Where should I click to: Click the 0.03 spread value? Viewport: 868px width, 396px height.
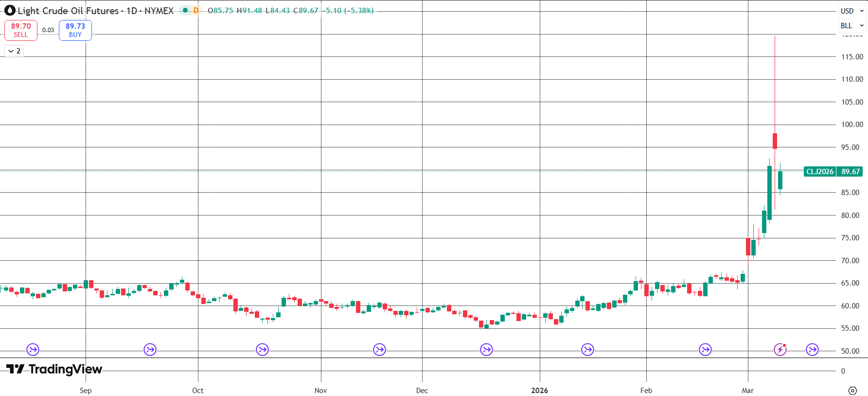click(x=48, y=30)
